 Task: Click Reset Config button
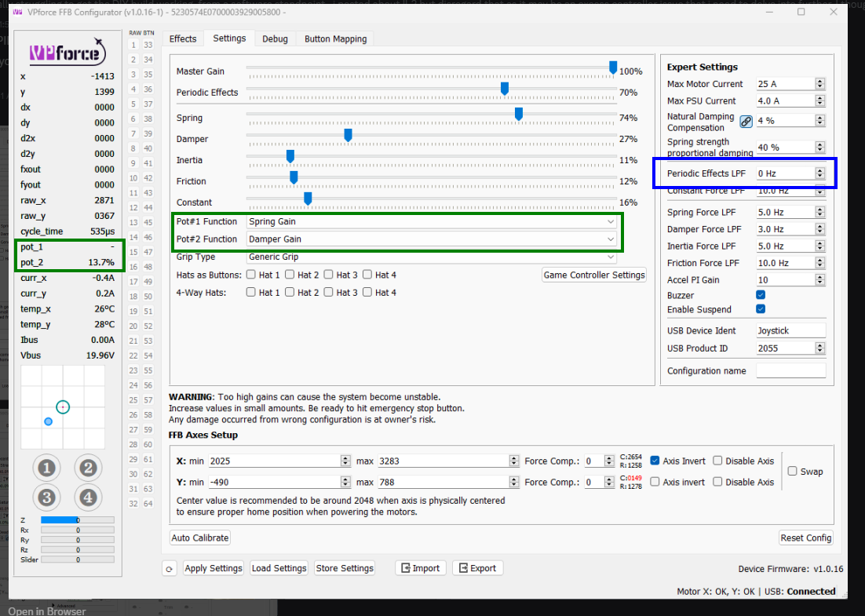pos(806,538)
